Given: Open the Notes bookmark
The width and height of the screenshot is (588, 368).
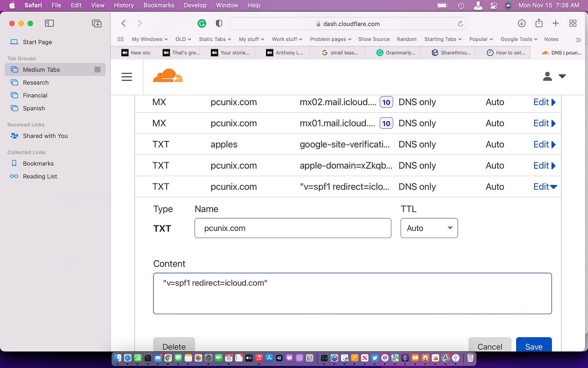Looking at the screenshot, I should coord(551,39).
